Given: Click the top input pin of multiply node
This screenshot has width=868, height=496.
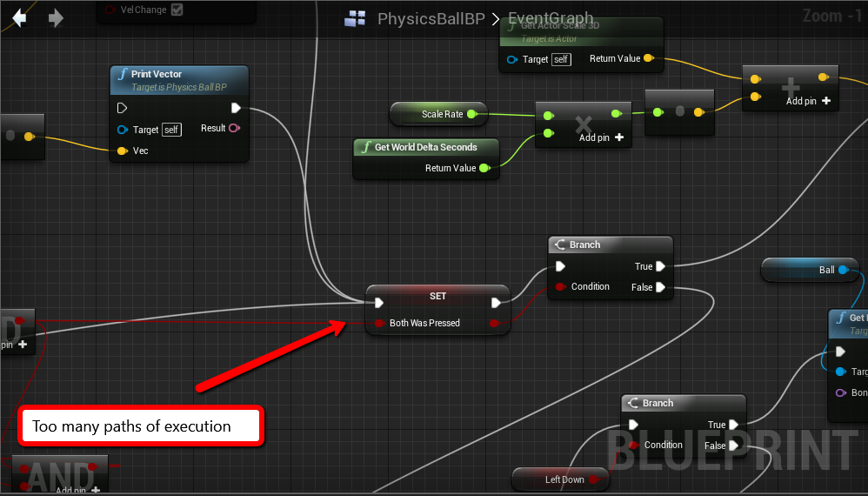Looking at the screenshot, I should click(x=549, y=115).
